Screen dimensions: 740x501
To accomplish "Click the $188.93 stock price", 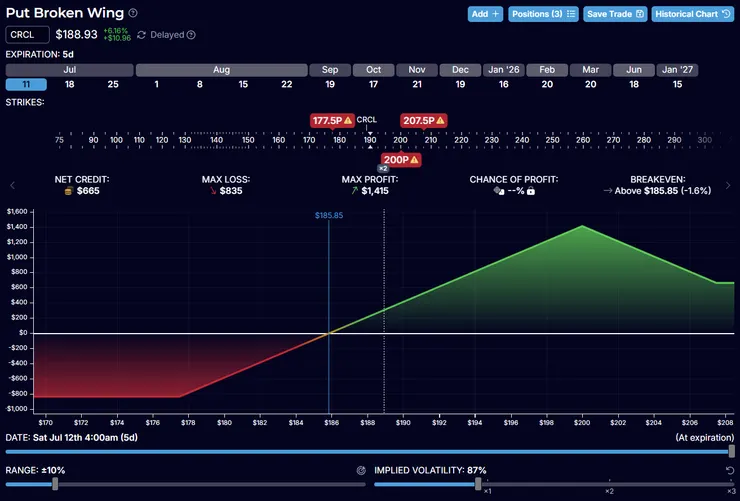I will tap(76, 35).
